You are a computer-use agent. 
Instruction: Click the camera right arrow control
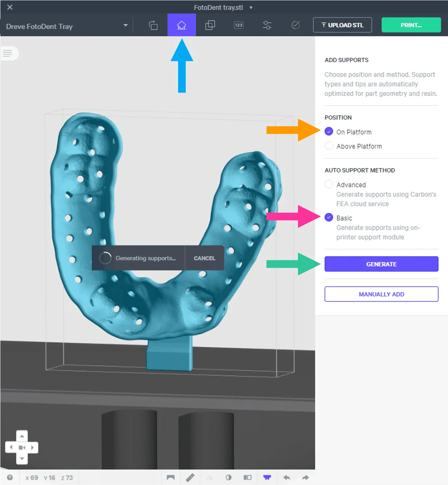coord(33,447)
